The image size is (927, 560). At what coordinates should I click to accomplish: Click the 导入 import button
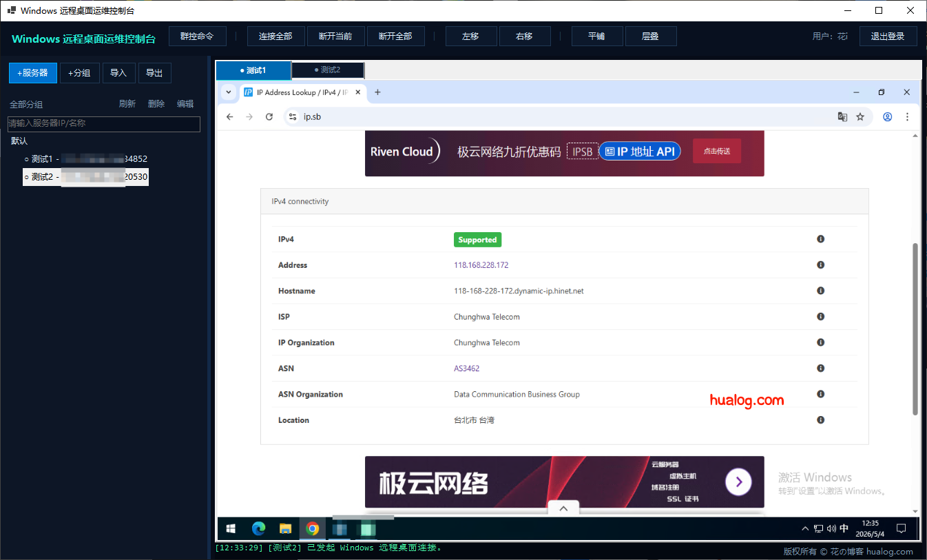pyautogui.click(x=119, y=73)
